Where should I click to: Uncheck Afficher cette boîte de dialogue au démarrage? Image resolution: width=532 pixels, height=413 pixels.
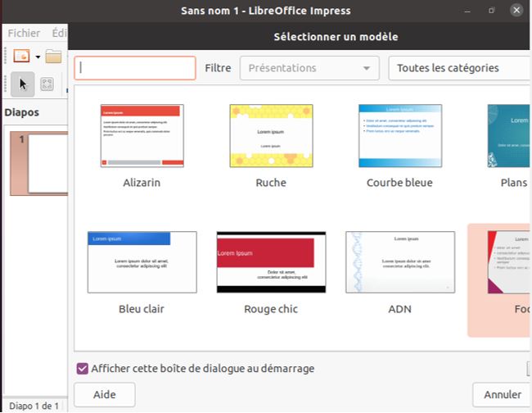pyautogui.click(x=82, y=369)
